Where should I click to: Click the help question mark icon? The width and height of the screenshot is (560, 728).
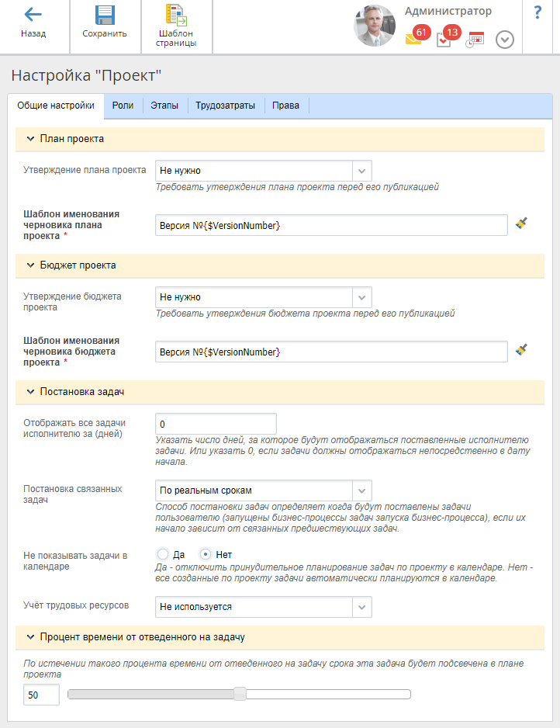point(537,13)
